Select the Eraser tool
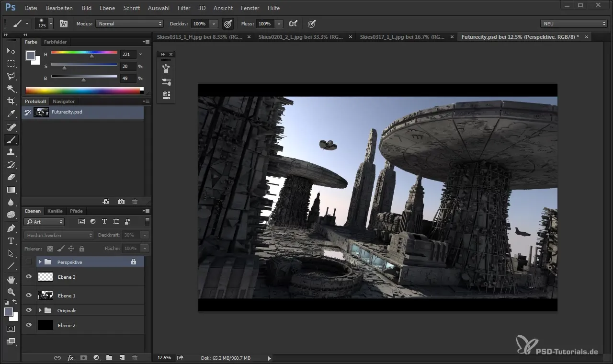The image size is (613, 364). pos(11,177)
